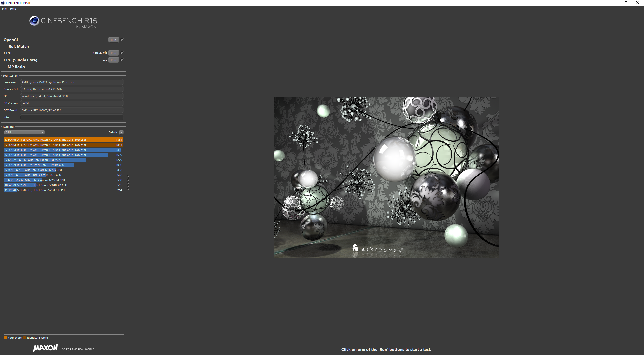The image size is (644, 355).
Task: Click the Cinebench icon in the title bar
Action: (x=2, y=3)
